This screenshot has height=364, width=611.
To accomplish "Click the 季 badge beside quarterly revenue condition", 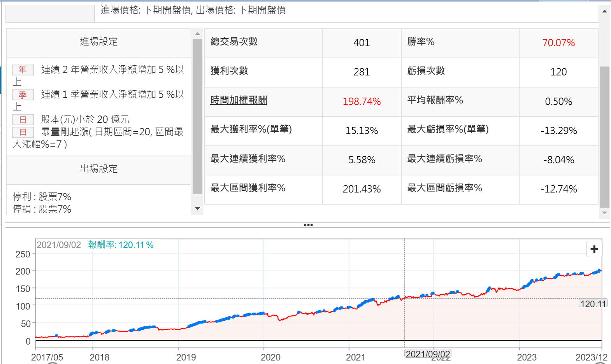I will click(23, 95).
